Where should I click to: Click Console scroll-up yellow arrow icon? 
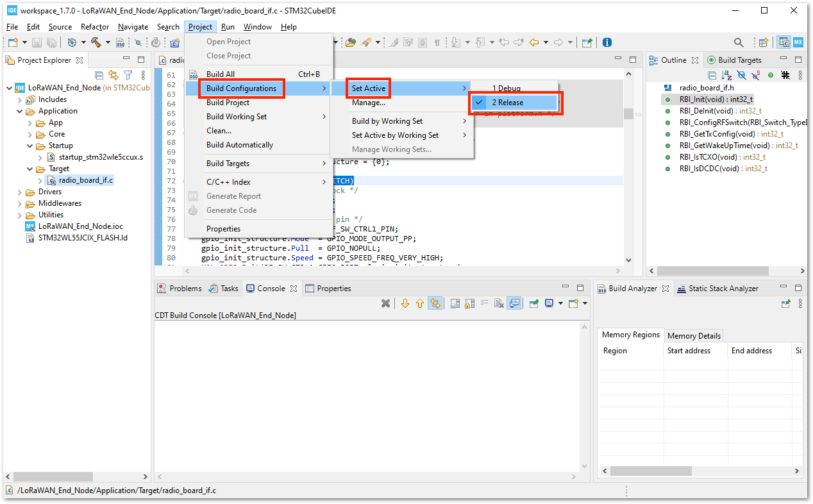click(x=420, y=303)
